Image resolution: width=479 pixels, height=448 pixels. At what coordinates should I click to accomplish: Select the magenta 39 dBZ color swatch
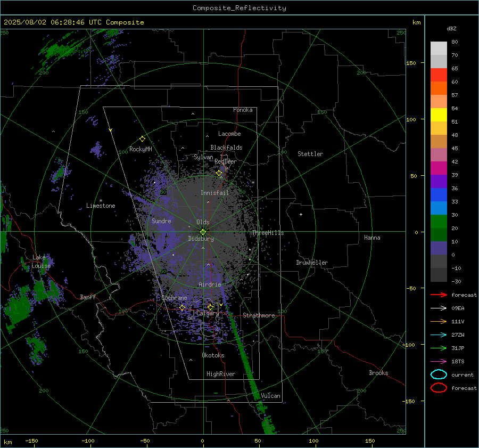click(439, 168)
